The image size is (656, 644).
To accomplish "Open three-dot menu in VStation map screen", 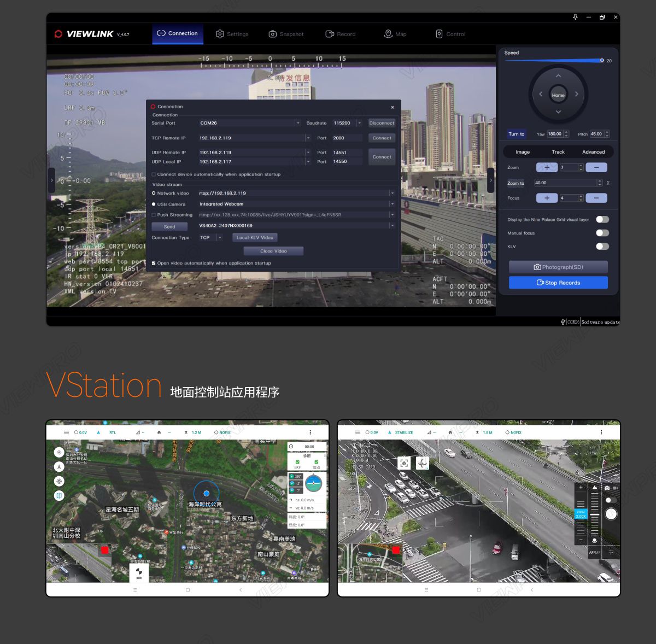I will click(310, 432).
